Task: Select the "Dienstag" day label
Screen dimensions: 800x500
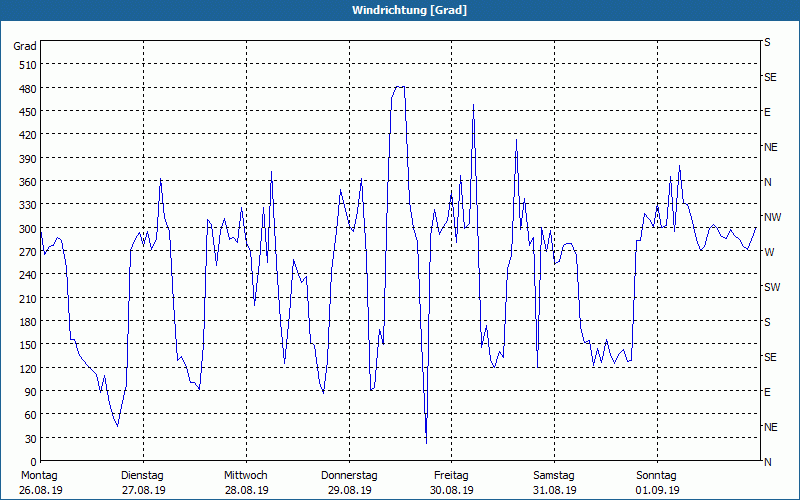Action: [x=142, y=476]
